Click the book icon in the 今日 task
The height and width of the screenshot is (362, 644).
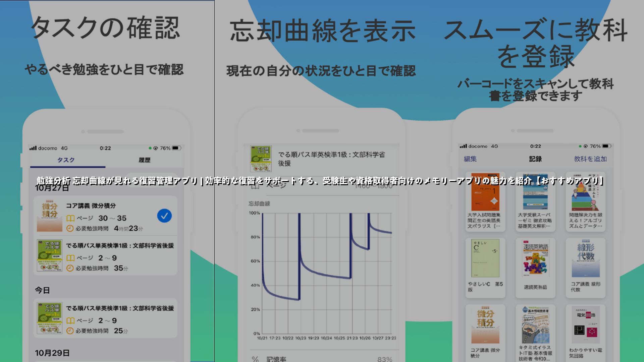coord(70,321)
